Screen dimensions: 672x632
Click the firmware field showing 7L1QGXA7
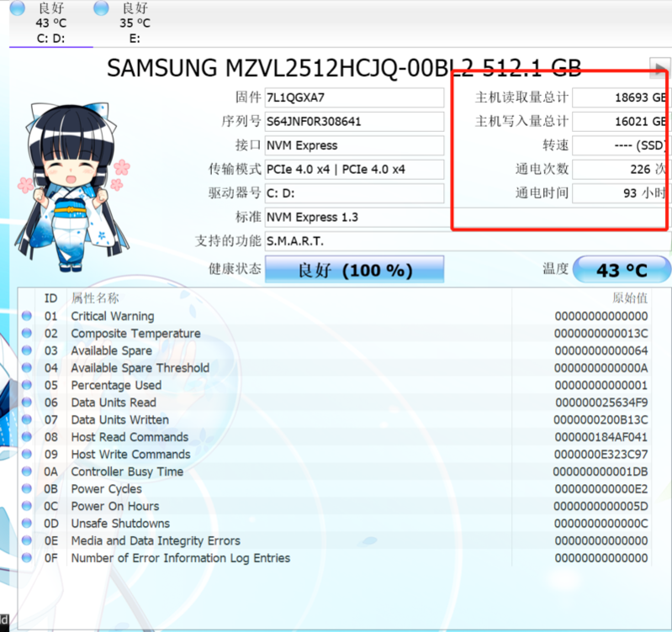coord(354,97)
